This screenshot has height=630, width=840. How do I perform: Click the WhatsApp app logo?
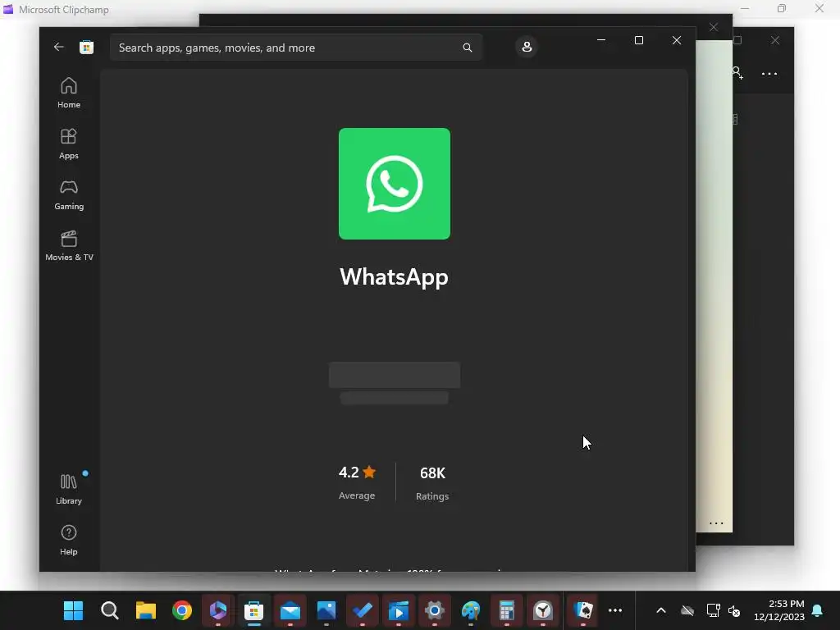click(395, 184)
